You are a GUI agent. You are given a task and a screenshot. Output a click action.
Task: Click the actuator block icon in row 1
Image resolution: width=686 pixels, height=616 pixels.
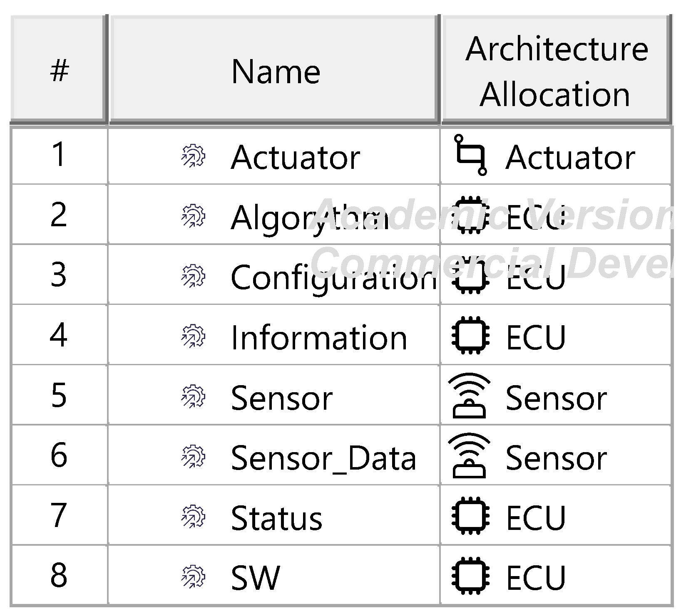click(471, 156)
